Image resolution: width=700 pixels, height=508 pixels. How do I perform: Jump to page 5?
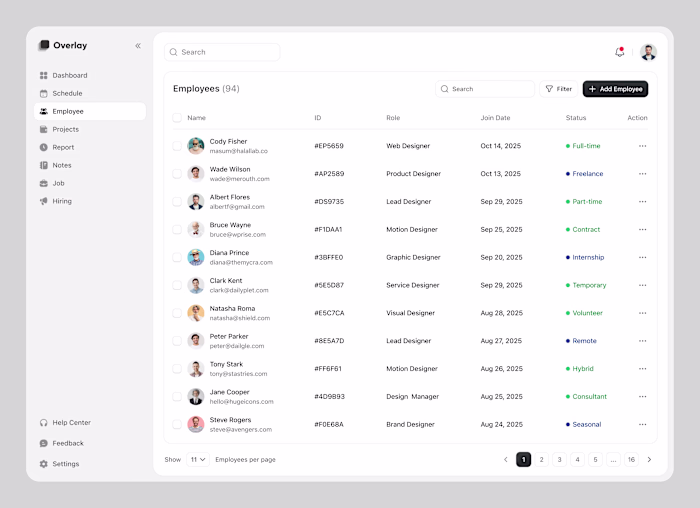click(x=595, y=459)
